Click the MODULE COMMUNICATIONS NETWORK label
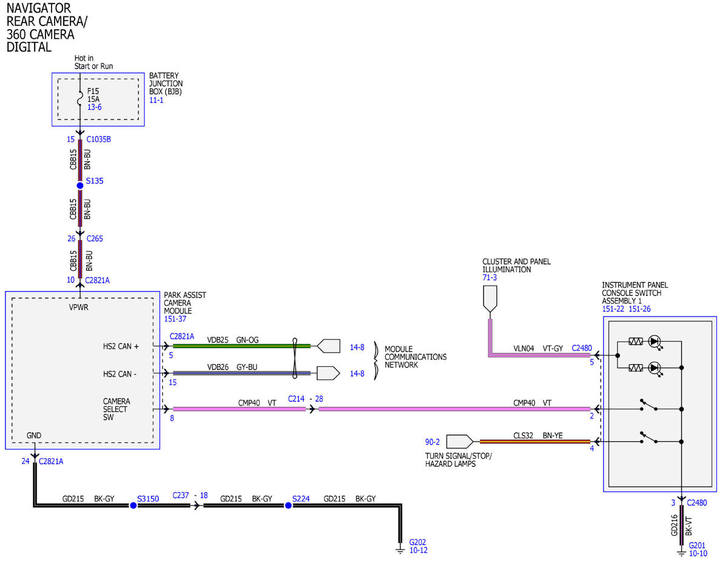 (x=416, y=357)
